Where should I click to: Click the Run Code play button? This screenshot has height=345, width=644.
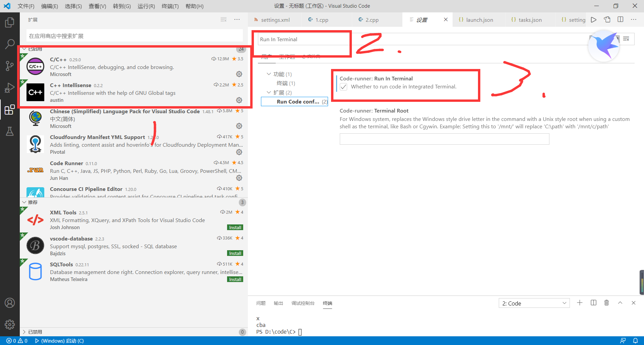click(x=594, y=20)
